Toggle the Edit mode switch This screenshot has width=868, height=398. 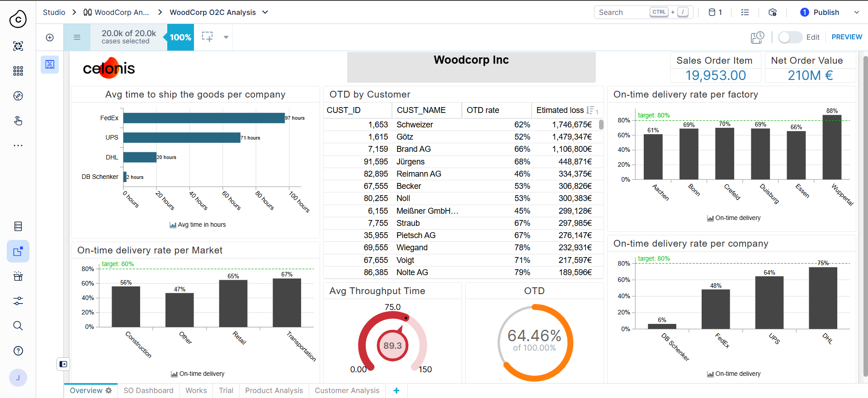(790, 37)
